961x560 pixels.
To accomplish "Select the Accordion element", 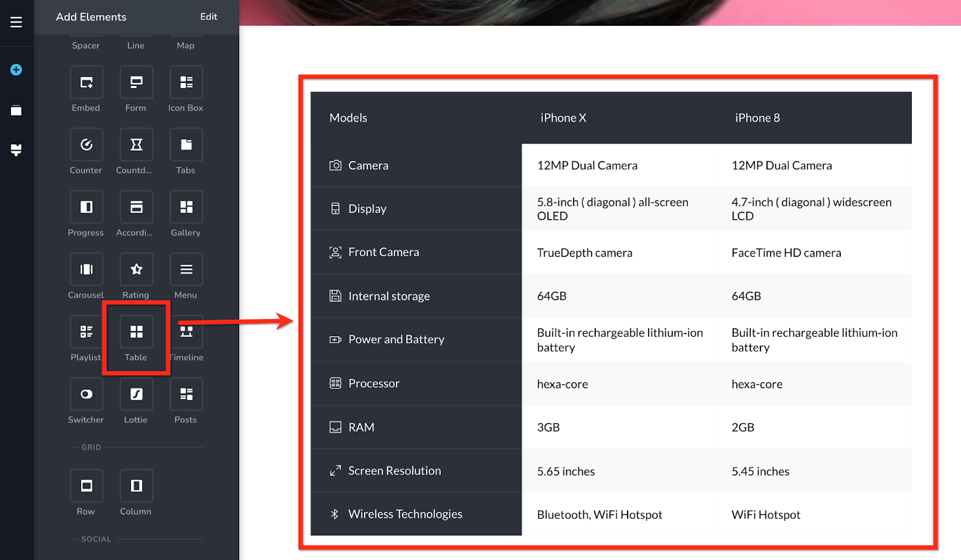I will pyautogui.click(x=136, y=207).
